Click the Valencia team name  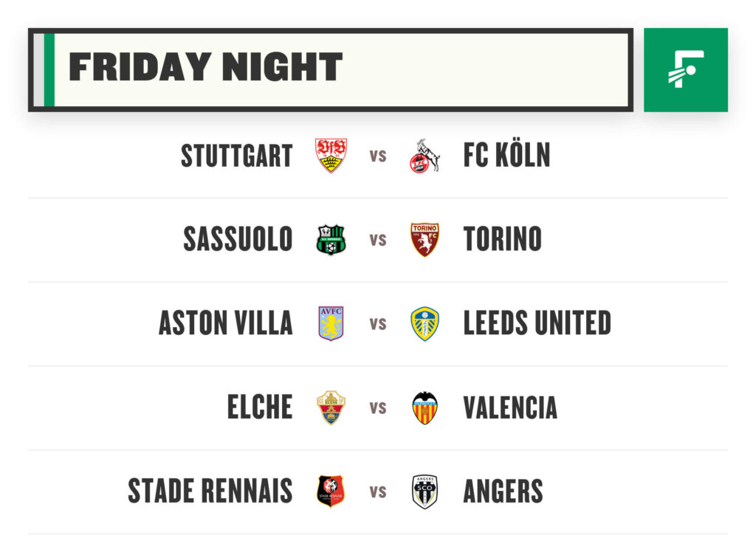(510, 407)
